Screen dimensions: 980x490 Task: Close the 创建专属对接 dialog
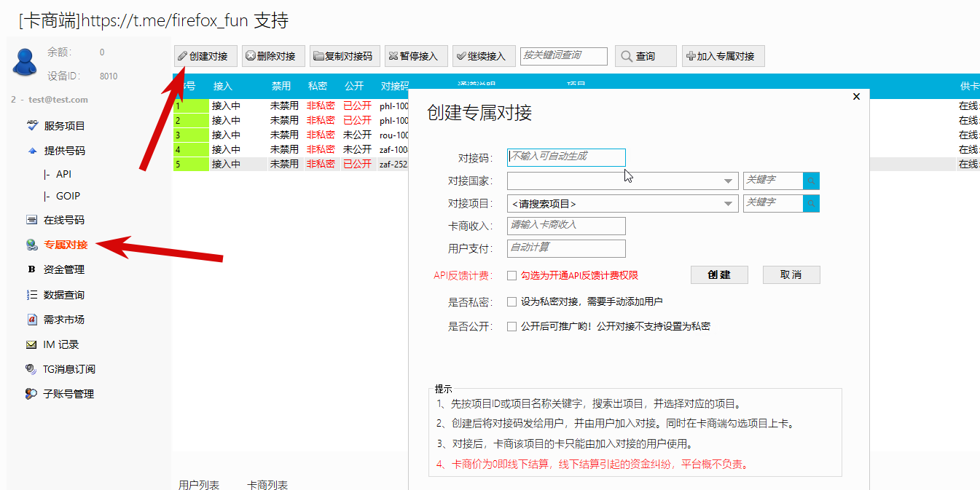click(x=856, y=96)
